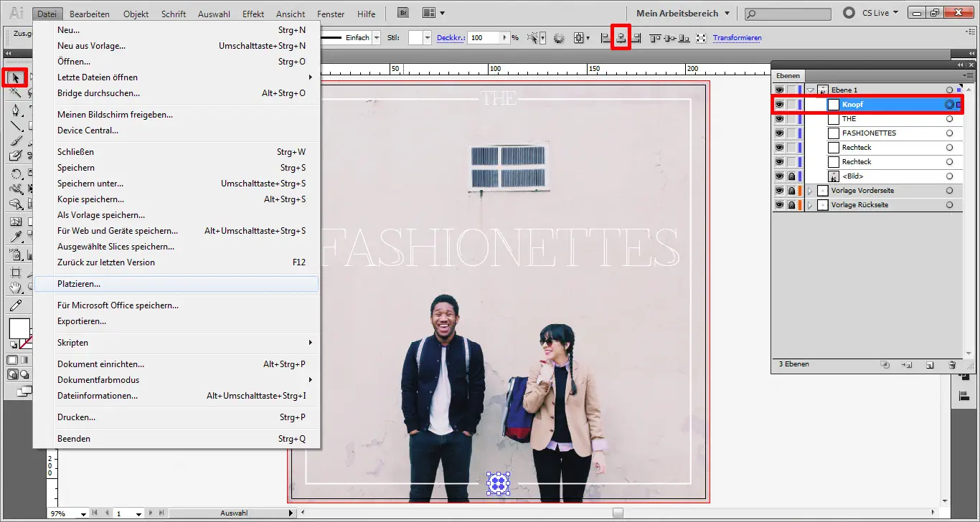The width and height of the screenshot is (980, 522).
Task: Collapse the Ebene 1 layer group
Action: click(x=811, y=90)
